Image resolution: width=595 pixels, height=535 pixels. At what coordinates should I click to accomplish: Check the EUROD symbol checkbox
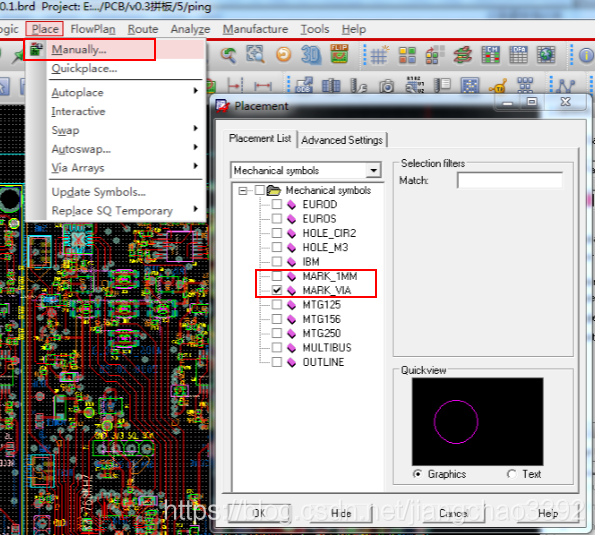point(277,204)
